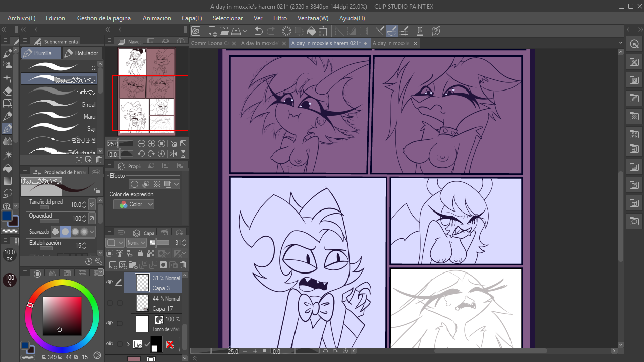This screenshot has width=644, height=362.
Task: Click the Open file folder icon
Action: pos(224,31)
